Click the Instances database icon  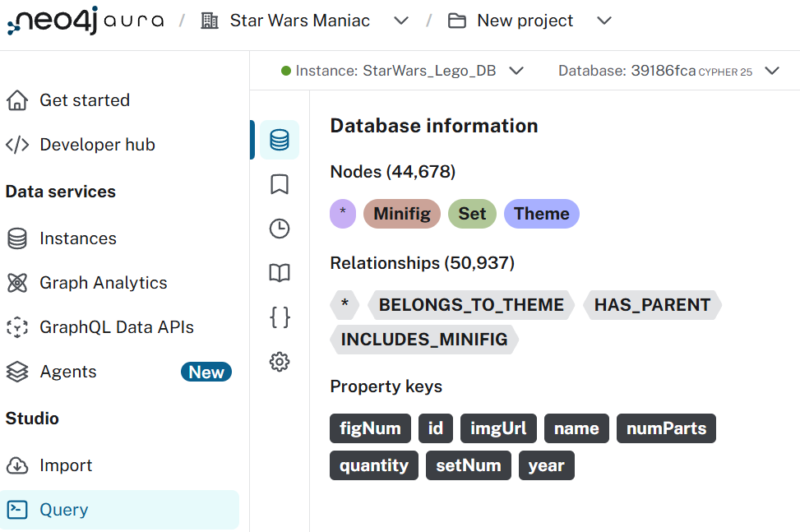(17, 238)
